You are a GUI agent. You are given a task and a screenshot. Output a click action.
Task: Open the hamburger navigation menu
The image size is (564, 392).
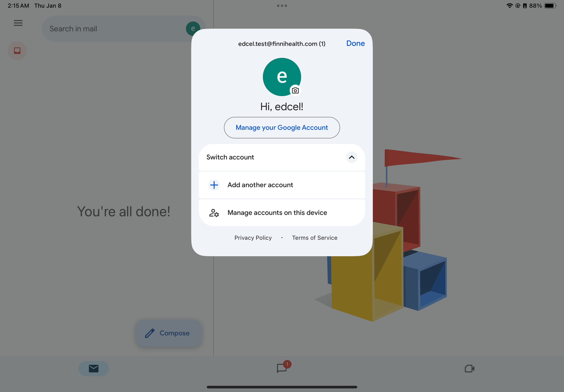point(18,23)
